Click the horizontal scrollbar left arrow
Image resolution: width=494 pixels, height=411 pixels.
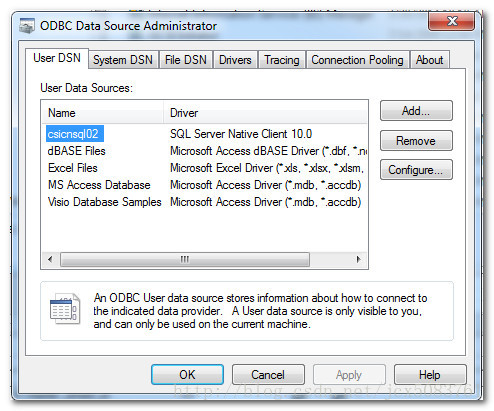[x=50, y=259]
